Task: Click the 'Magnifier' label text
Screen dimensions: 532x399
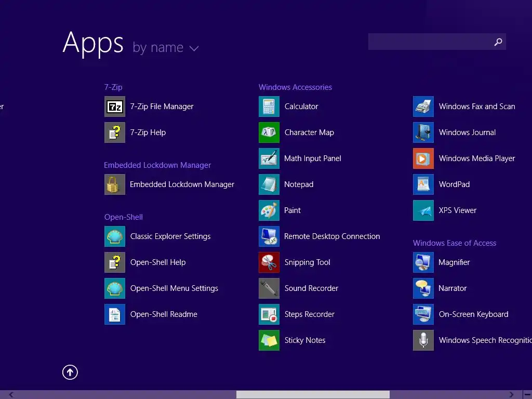Action: pos(454,262)
